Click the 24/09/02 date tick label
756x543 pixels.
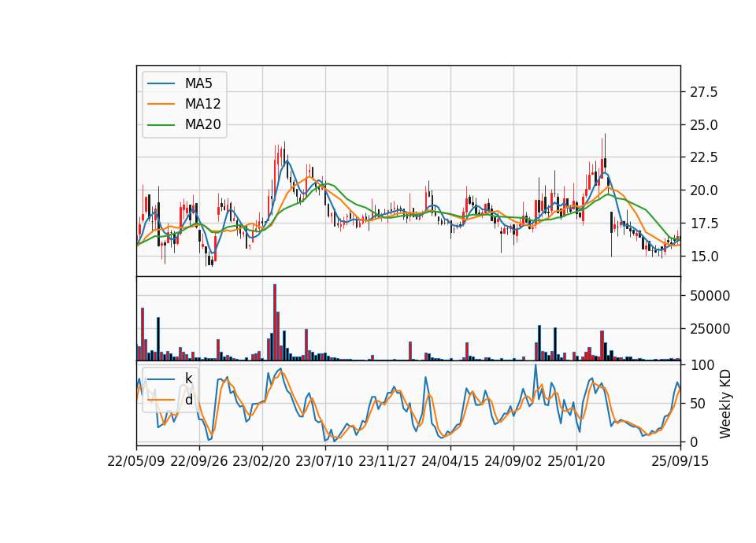pos(513,461)
